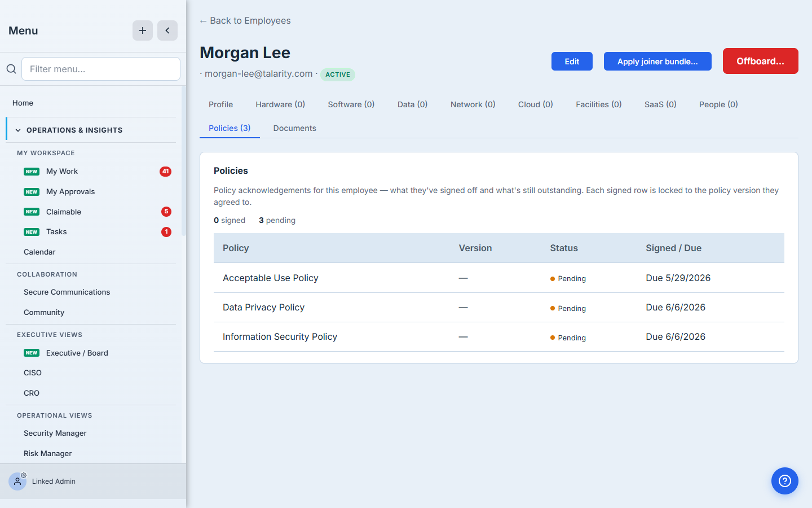The image size is (812, 508).
Task: Click the 1 count badge on Tasks
Action: (x=166, y=232)
